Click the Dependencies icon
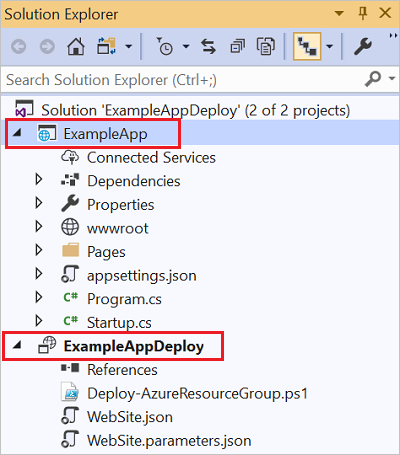 (x=70, y=180)
